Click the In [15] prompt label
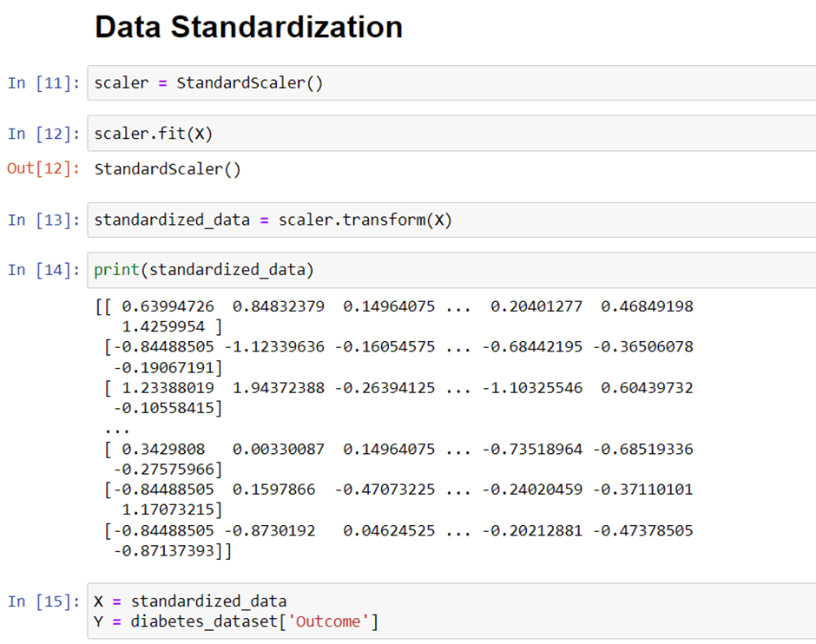 44,601
